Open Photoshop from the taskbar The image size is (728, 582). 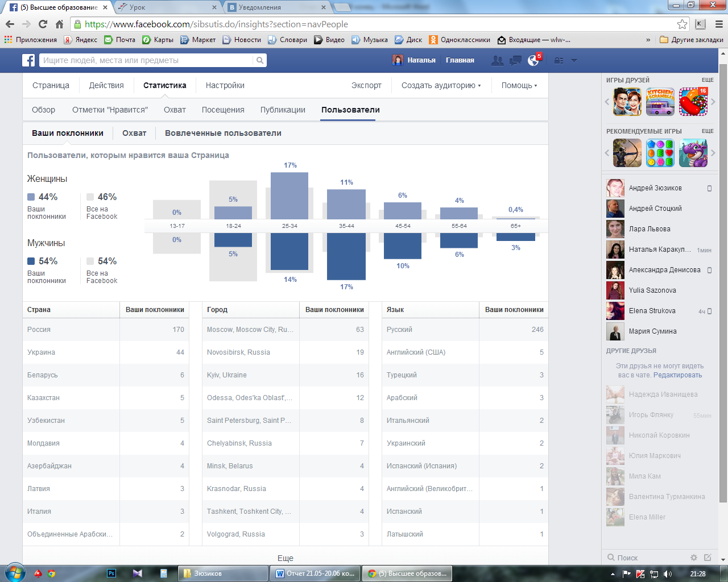coord(111,573)
